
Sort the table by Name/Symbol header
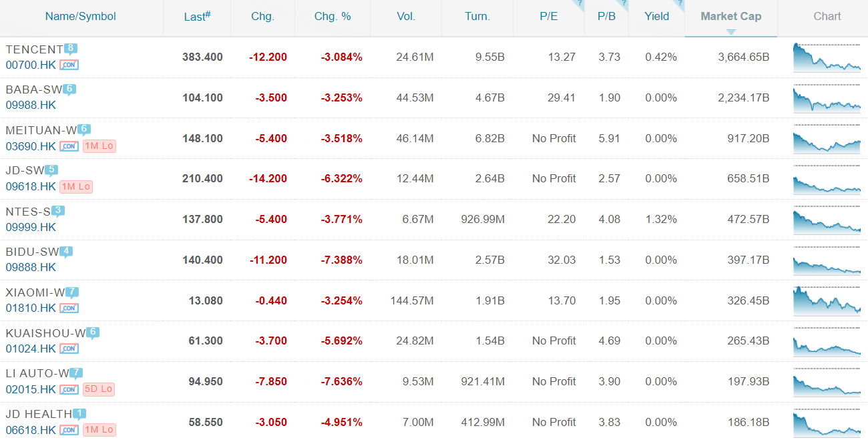click(81, 17)
